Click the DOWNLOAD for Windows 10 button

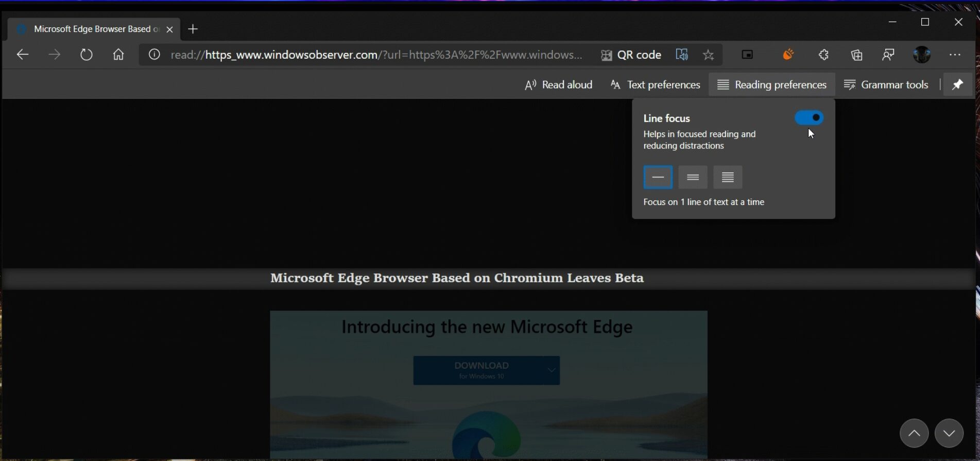(x=480, y=370)
